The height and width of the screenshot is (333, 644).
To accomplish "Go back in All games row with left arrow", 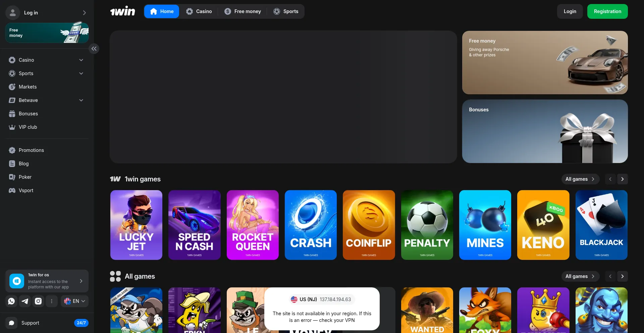I will (610, 276).
